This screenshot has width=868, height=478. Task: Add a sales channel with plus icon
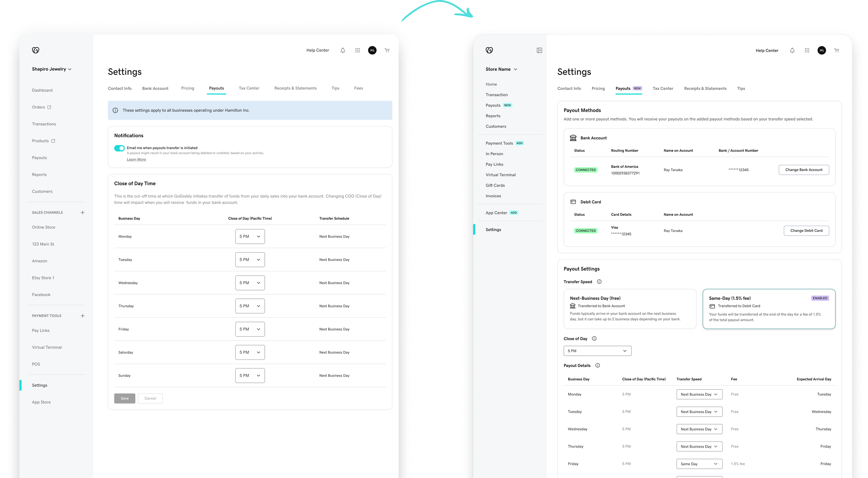(x=83, y=212)
